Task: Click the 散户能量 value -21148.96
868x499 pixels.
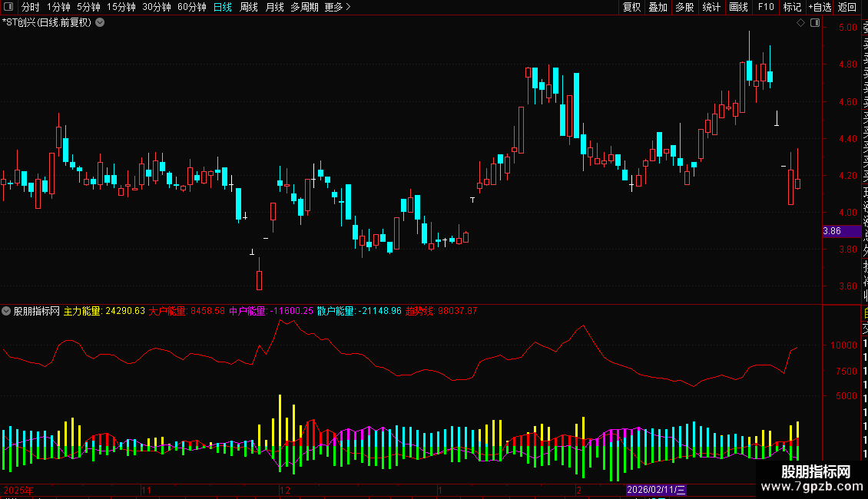Action: 379,311
